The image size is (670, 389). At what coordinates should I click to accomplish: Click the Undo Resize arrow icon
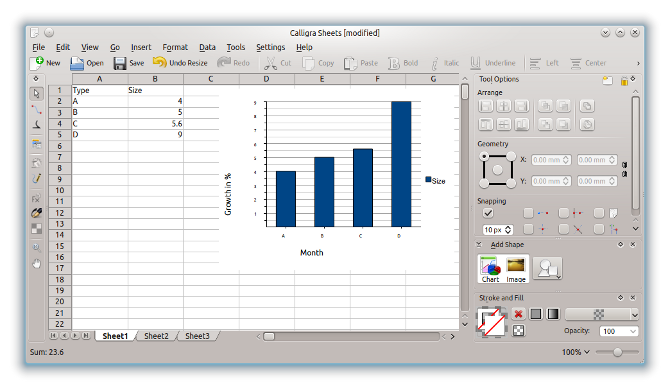coord(159,62)
